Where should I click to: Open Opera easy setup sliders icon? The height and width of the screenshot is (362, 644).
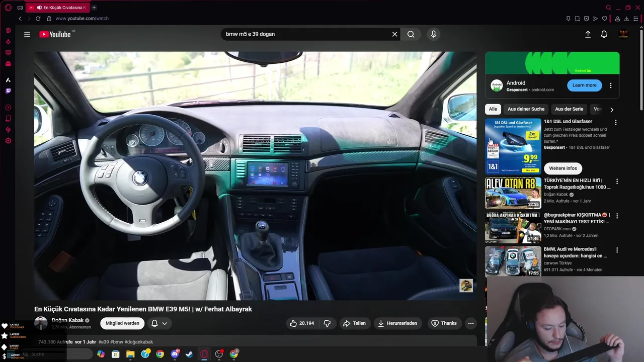[x=636, y=19]
